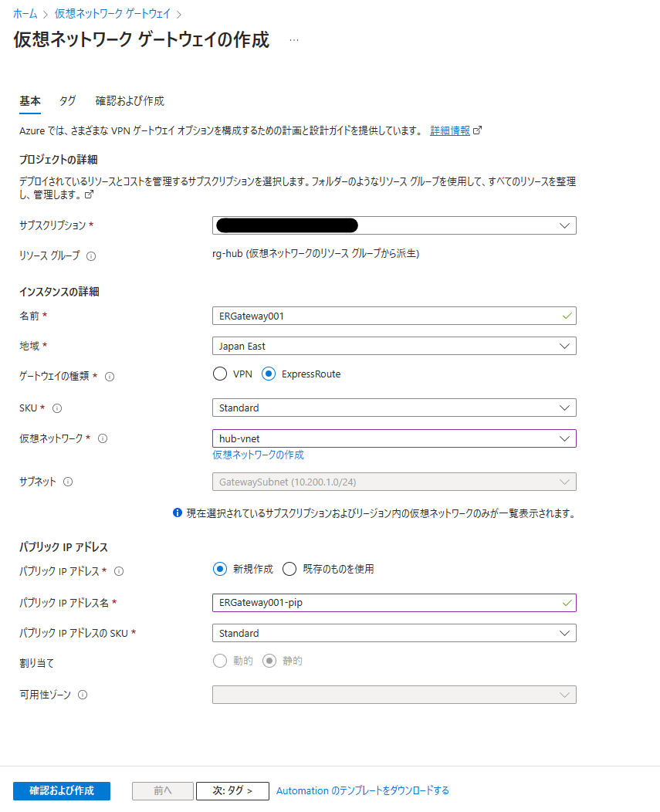Go to 仮想ネットワーク ゲートウェイ breadcrumb

113,14
